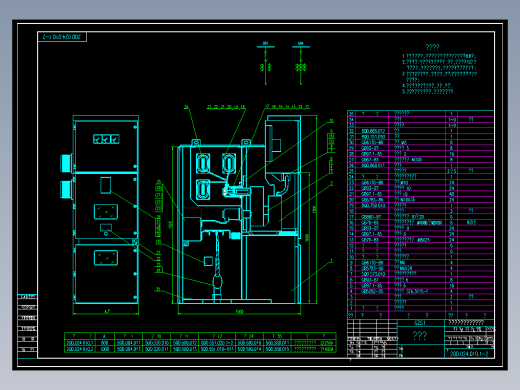
Task: Select the 1300 width dimension below section view
Action: (x=239, y=312)
